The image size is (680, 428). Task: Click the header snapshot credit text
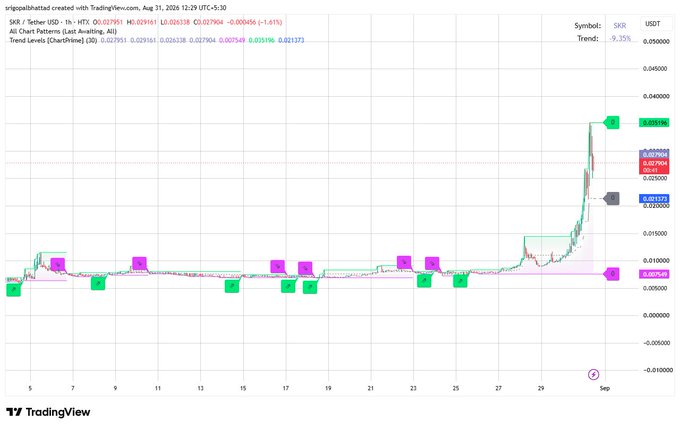(x=115, y=8)
